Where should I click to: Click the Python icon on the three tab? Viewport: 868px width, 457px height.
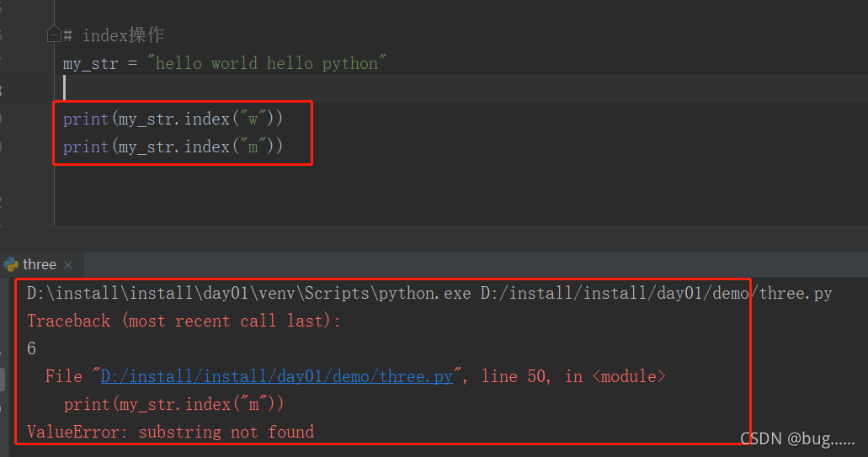pyautogui.click(x=11, y=264)
